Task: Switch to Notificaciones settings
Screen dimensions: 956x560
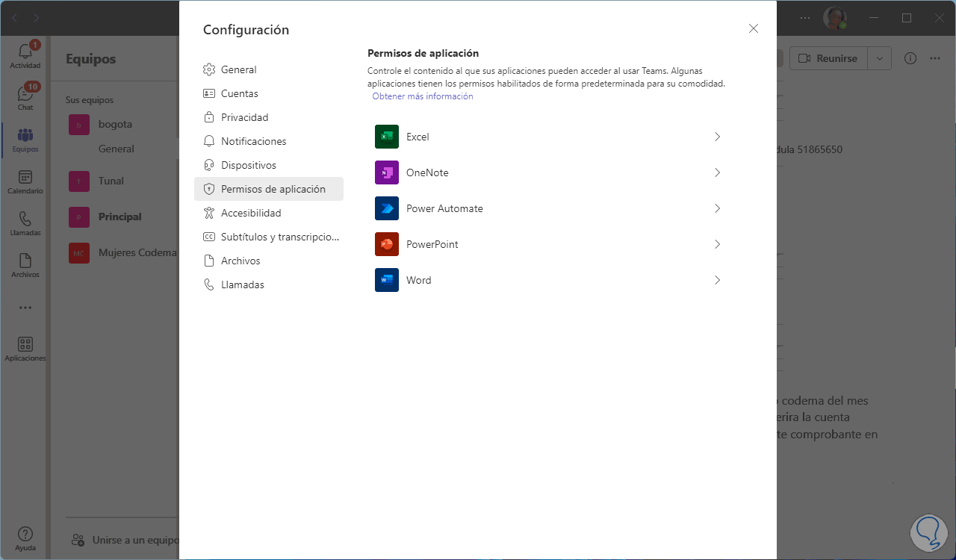Action: click(x=253, y=141)
